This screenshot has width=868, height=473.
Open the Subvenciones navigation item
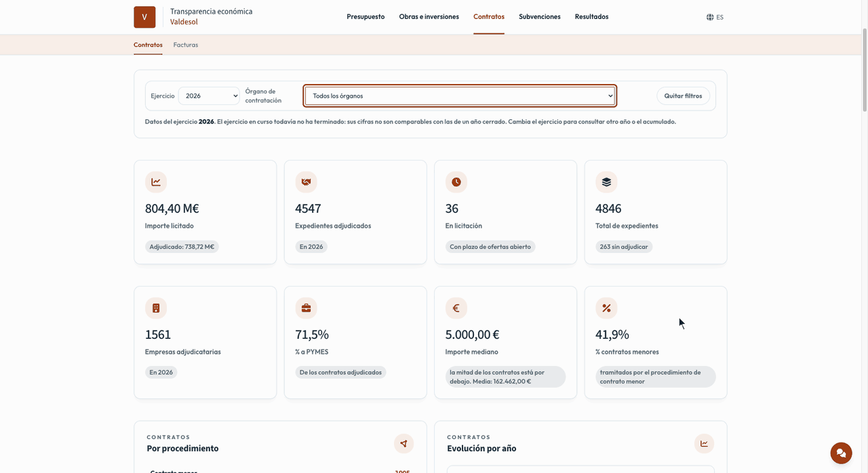(540, 17)
